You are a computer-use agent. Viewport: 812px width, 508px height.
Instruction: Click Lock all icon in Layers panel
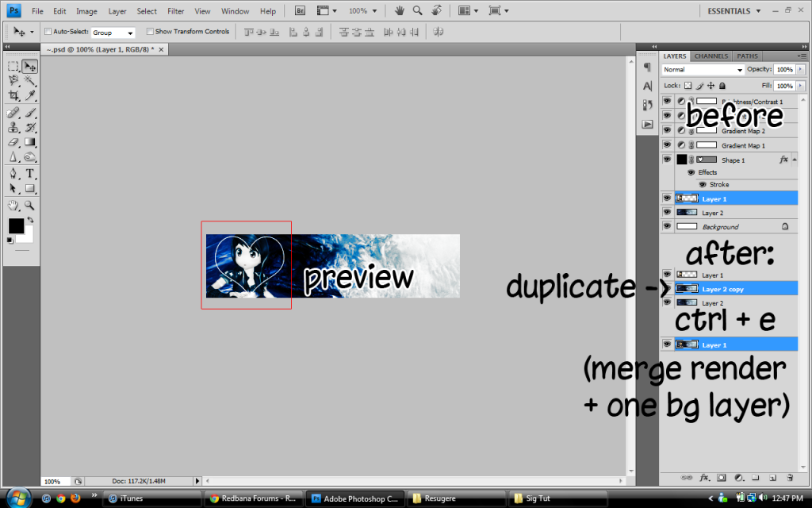tap(722, 86)
